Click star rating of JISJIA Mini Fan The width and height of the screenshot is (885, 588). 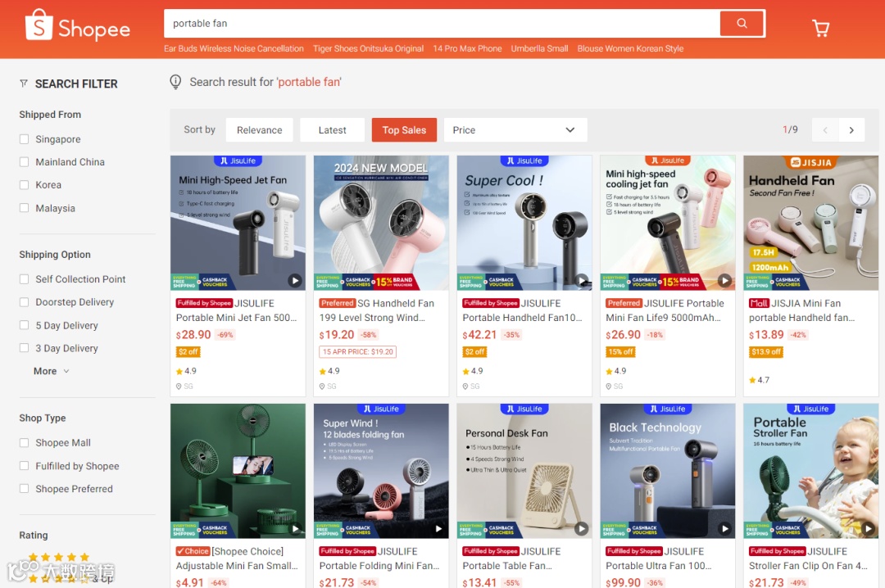[x=759, y=380]
